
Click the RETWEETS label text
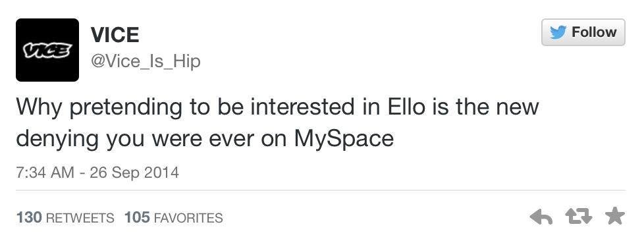pyautogui.click(x=80, y=217)
